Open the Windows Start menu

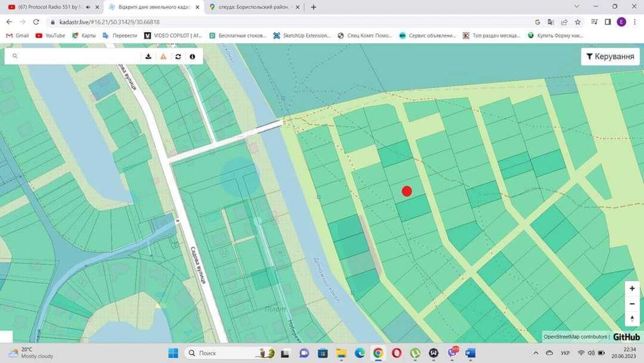(173, 353)
